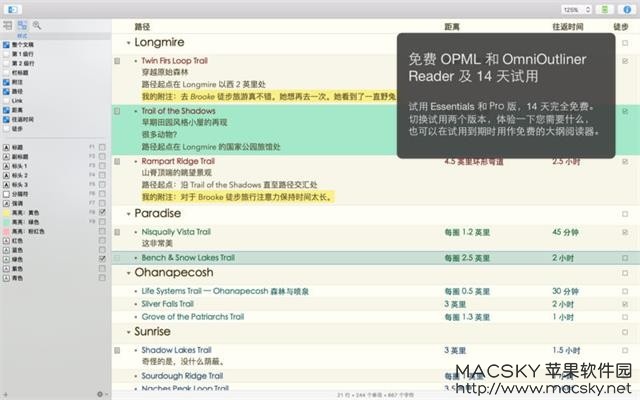The image size is (640, 400).
Task: Select the Silver Falls Trail row text
Action: pos(167,304)
